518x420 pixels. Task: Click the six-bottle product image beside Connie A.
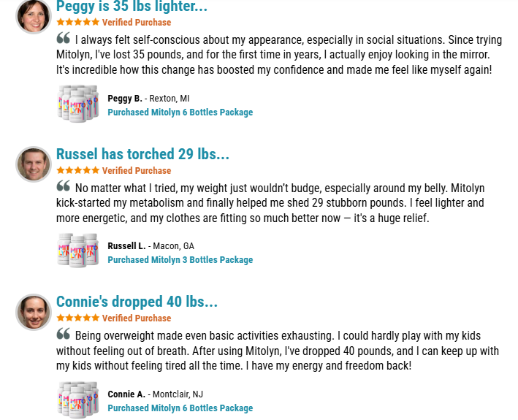click(78, 400)
